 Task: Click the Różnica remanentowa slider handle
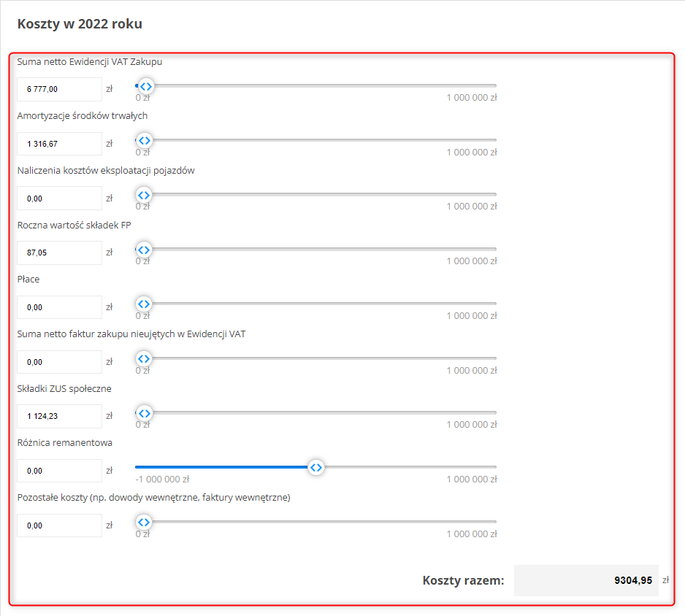click(x=316, y=468)
